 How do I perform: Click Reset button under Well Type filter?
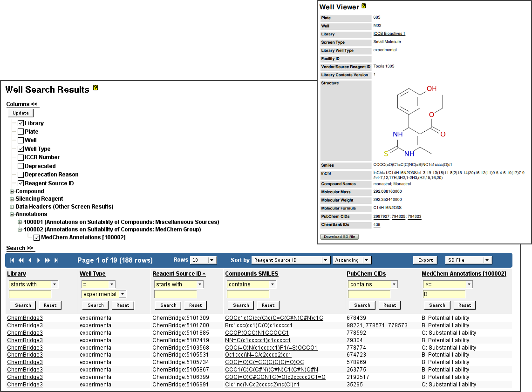(123, 305)
